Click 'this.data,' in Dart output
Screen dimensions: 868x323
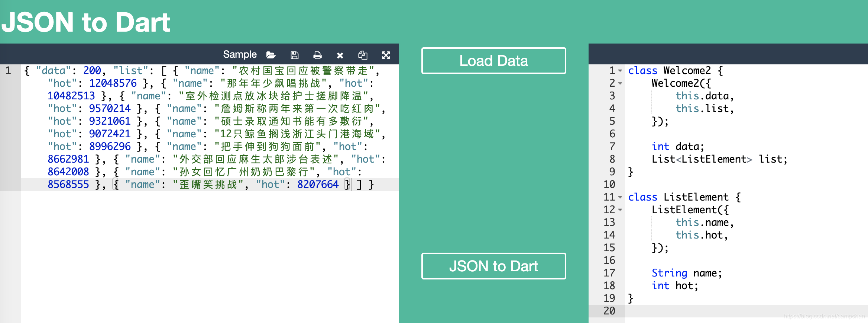coord(705,96)
